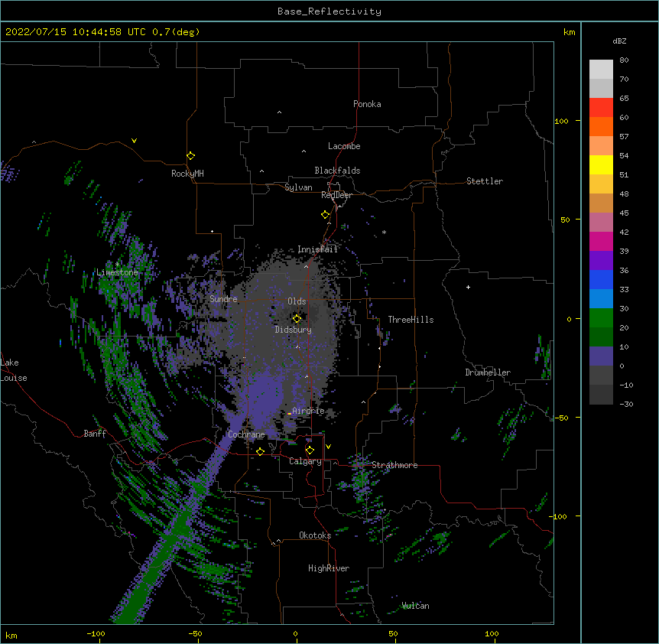Click the Airdrie city label

(308, 411)
